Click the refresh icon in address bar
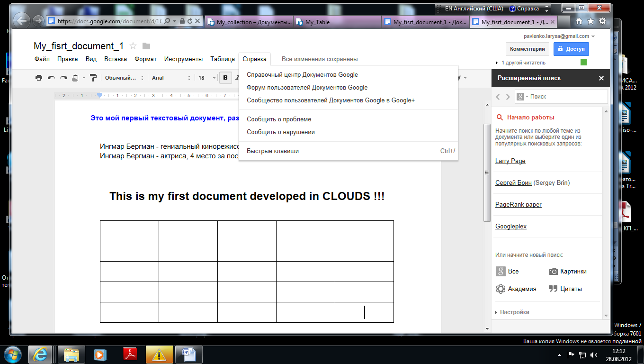The height and width of the screenshot is (364, 644). [189, 21]
